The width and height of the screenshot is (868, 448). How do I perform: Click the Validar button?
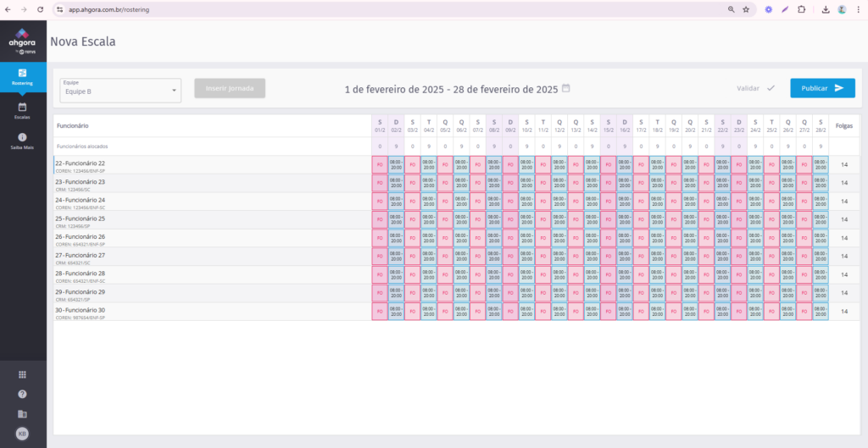[755, 88]
